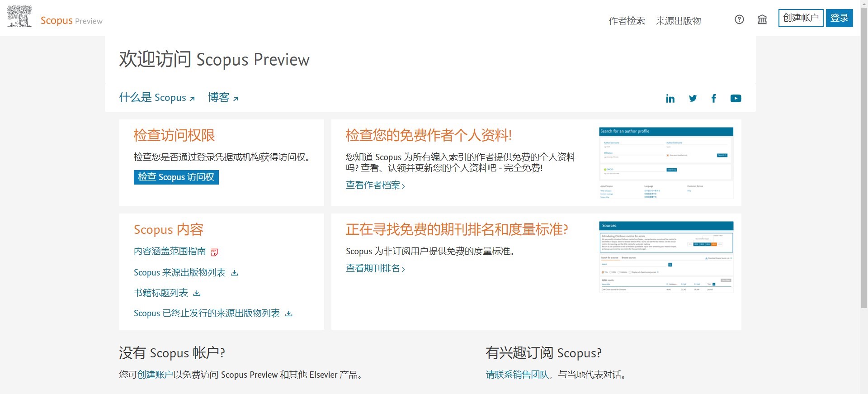
Task: Open Scopus YouTube channel icon
Action: [736, 99]
